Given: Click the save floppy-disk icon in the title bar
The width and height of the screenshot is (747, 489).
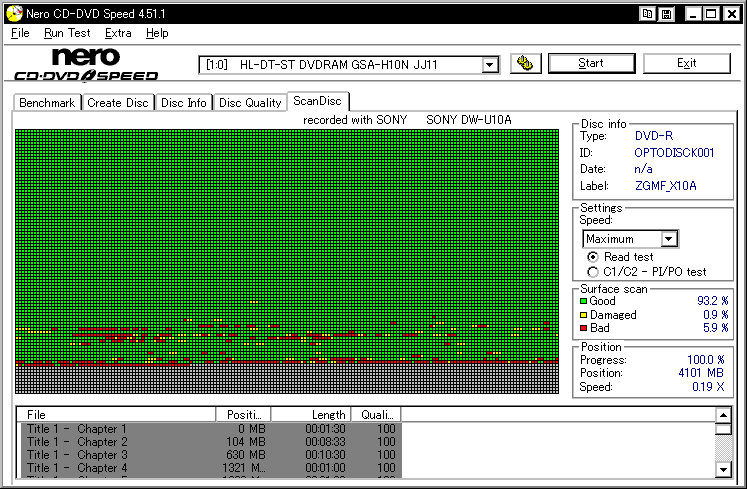Looking at the screenshot, I should [666, 13].
